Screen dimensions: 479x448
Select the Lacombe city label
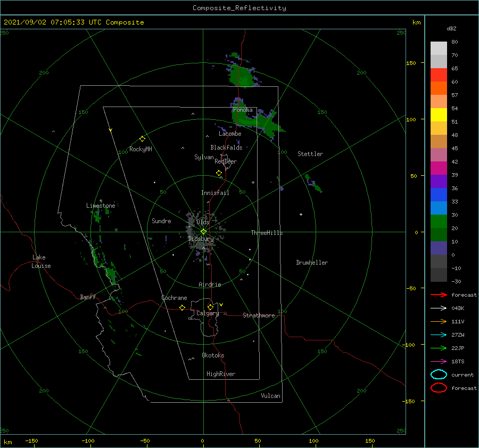[x=230, y=134]
